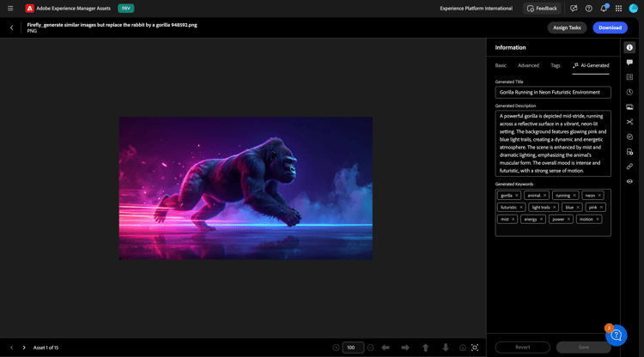Open the app switcher grid
644x357 pixels.
[x=618, y=9]
